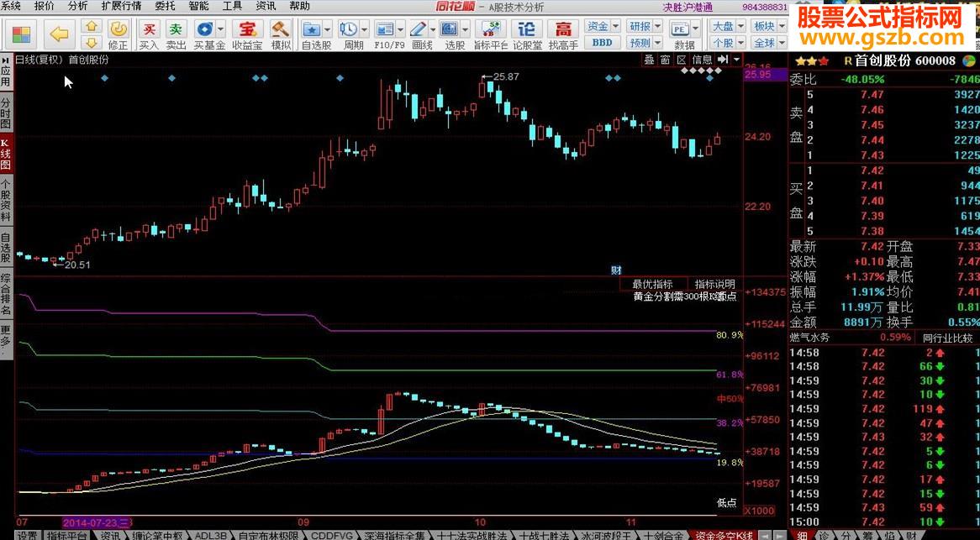
Task: Open the 工具 menu
Action: point(232,6)
